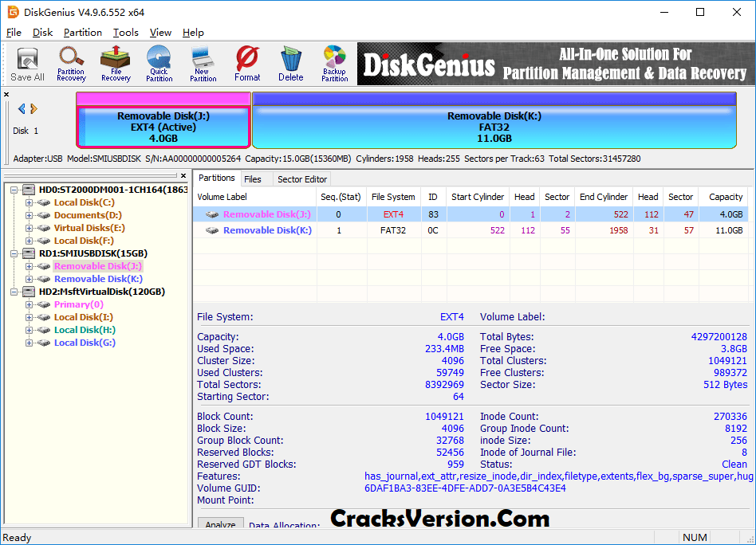Create a New Partition via toolbar
This screenshot has height=545, width=756.
(203, 64)
